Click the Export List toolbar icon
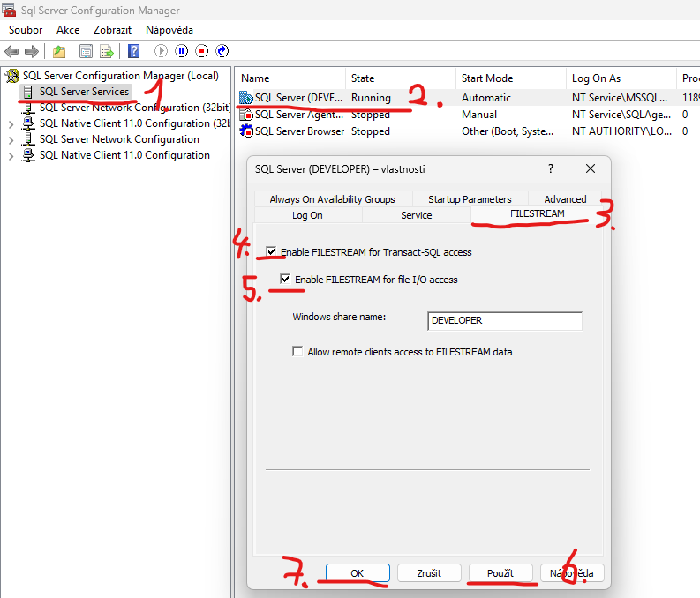The height and width of the screenshot is (598, 700). [x=106, y=51]
